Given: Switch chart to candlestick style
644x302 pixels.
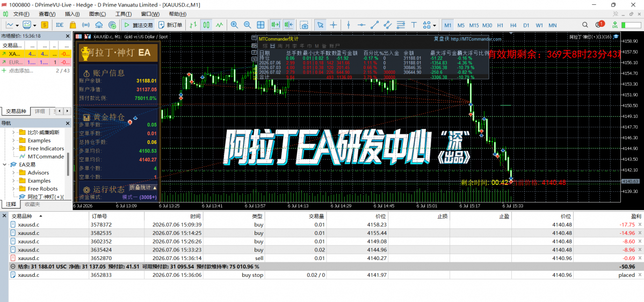Looking at the screenshot, I should pyautogui.click(x=207, y=25).
